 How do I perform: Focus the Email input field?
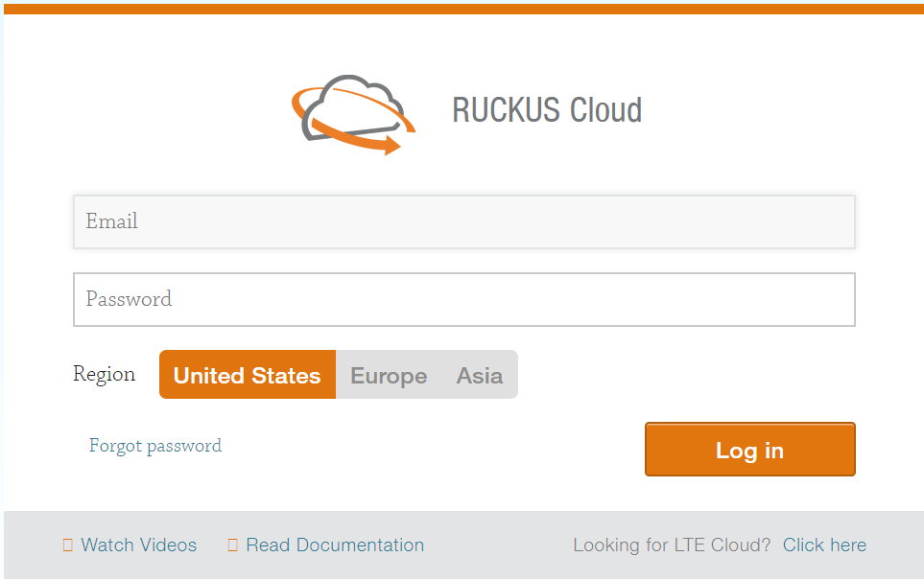coord(463,221)
